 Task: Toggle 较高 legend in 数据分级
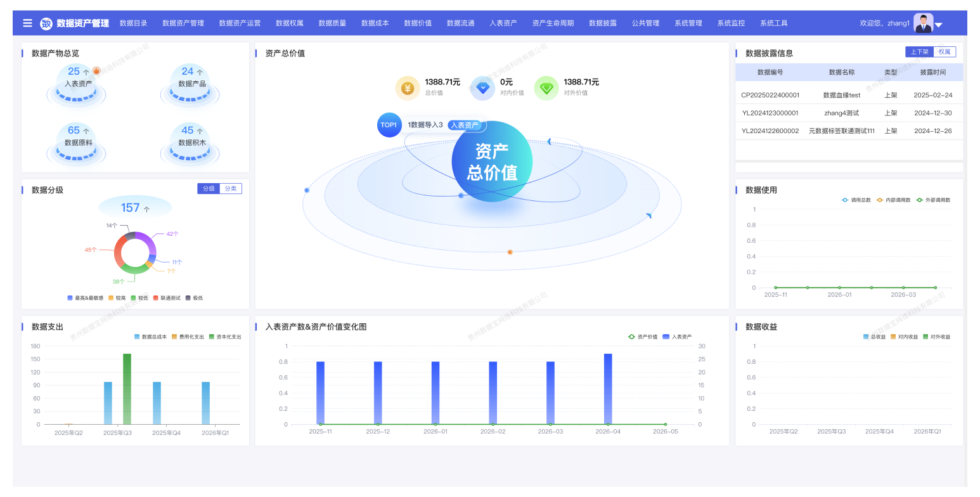coord(117,297)
